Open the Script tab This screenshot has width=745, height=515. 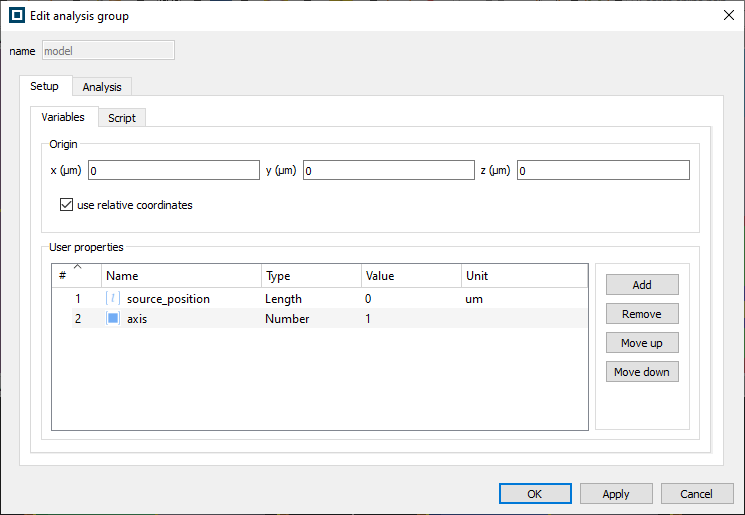pos(122,118)
